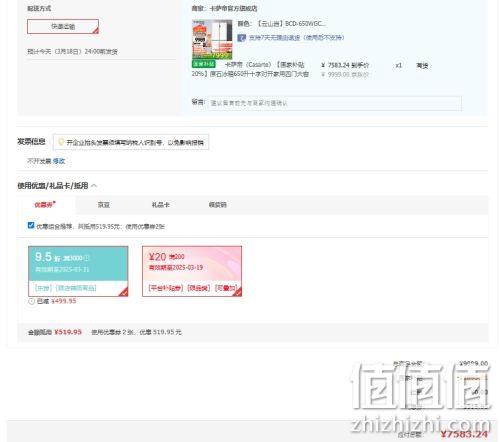Switch to the 优惠券 tab

click(x=44, y=205)
